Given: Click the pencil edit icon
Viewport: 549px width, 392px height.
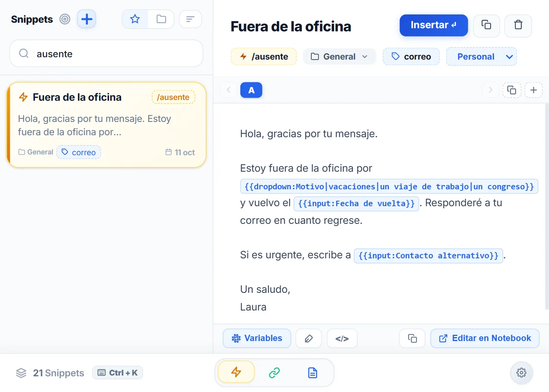Looking at the screenshot, I should (x=309, y=338).
